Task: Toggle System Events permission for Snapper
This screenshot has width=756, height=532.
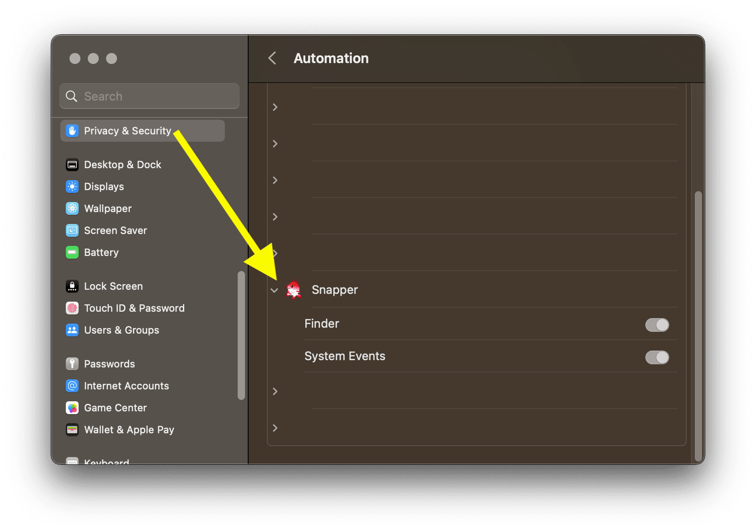Action: (657, 357)
